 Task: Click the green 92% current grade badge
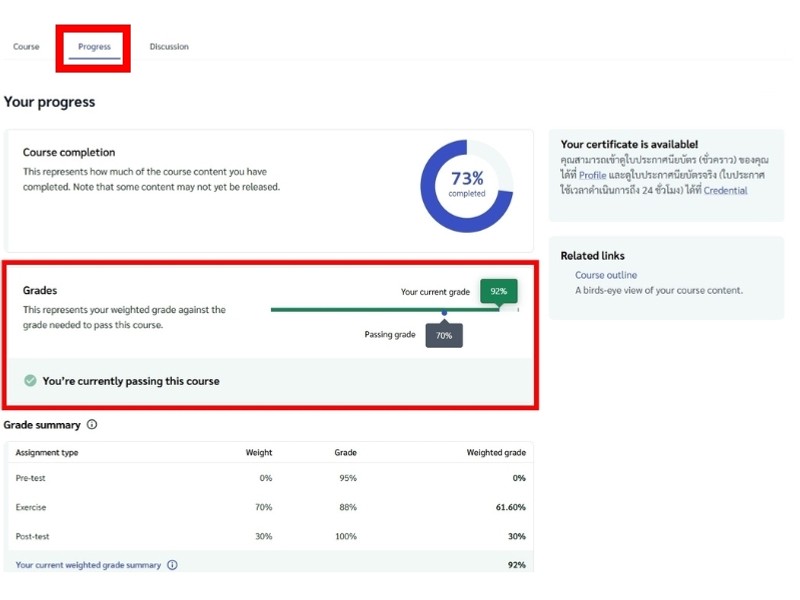coord(498,291)
